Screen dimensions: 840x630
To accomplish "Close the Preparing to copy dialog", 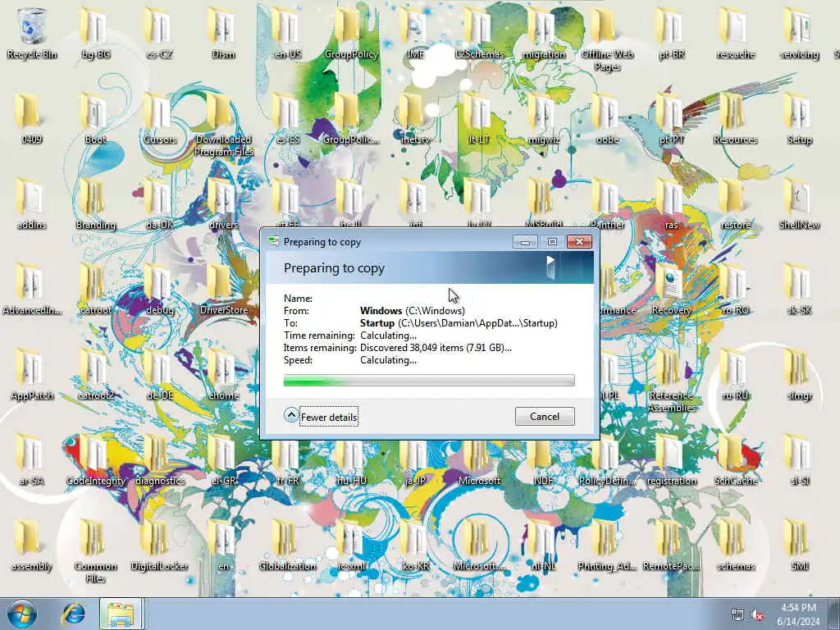I will (579, 242).
